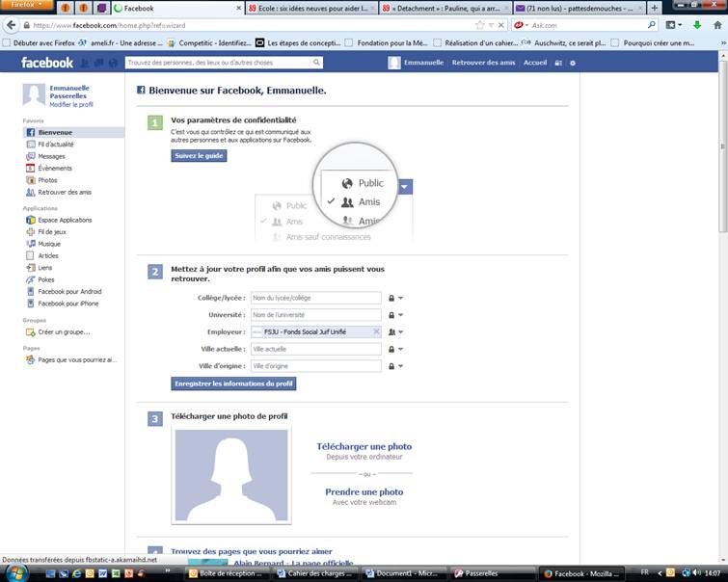Image resolution: width=728 pixels, height=582 pixels.
Task: Click Retrouver des amis in header
Action: coord(483,63)
